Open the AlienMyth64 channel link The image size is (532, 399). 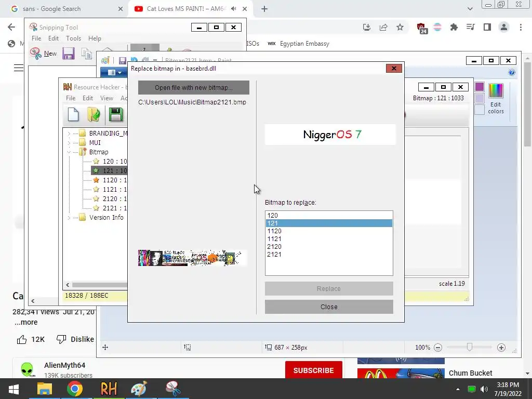point(64,365)
